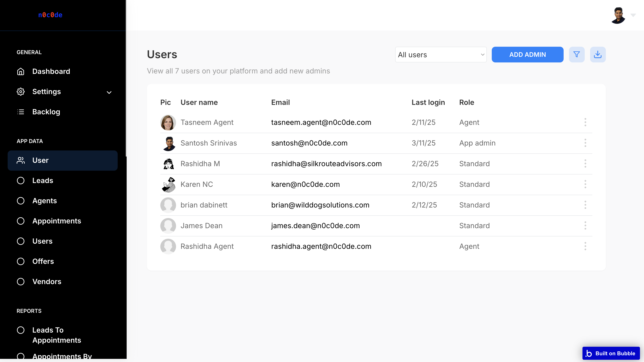
Task: Open three-dot menu for Santosh Srinivas
Action: pyautogui.click(x=585, y=143)
